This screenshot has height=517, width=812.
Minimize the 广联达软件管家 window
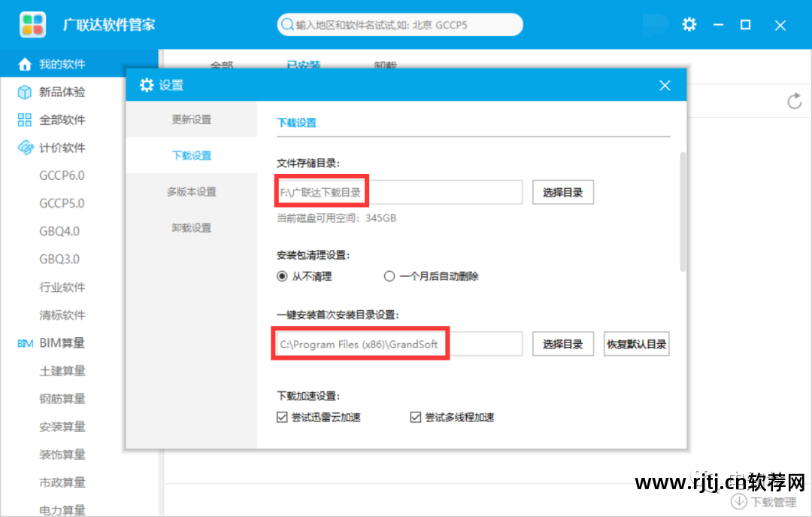coord(718,24)
